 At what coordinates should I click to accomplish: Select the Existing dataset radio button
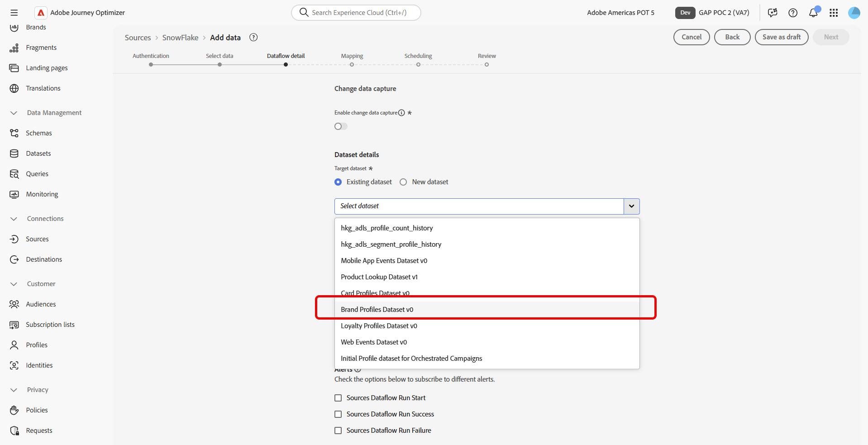pos(338,182)
